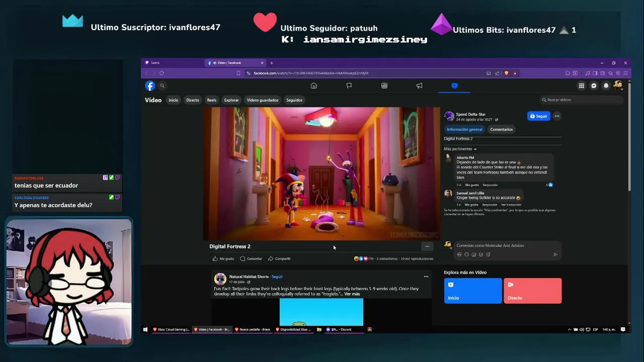Open the Speed Delta-Star page name
The width and height of the screenshot is (644, 362).
(471, 114)
